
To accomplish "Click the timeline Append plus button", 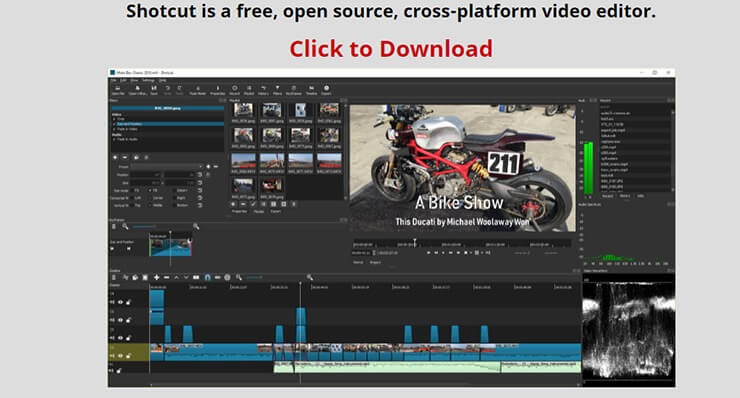I will tap(157, 278).
